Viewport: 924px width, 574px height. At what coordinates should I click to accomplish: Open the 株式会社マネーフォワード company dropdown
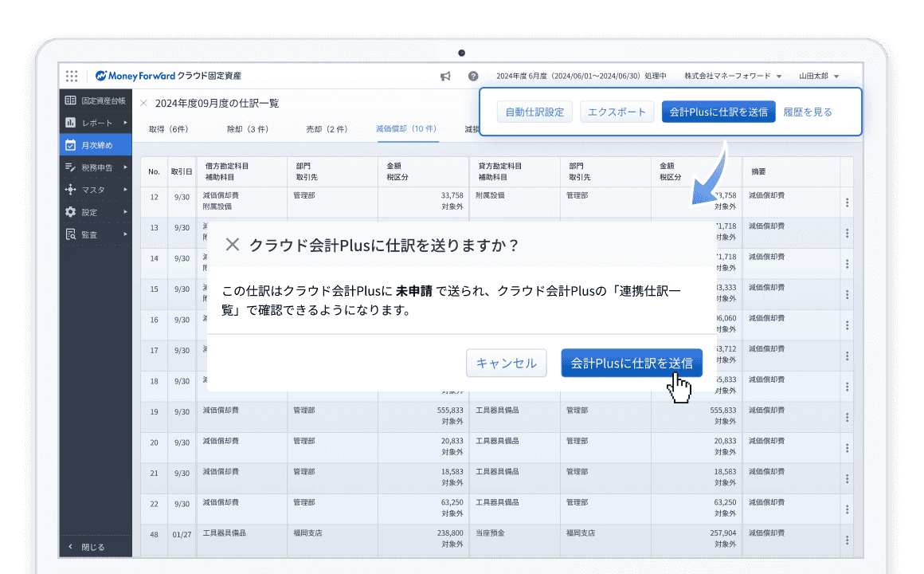click(x=733, y=76)
